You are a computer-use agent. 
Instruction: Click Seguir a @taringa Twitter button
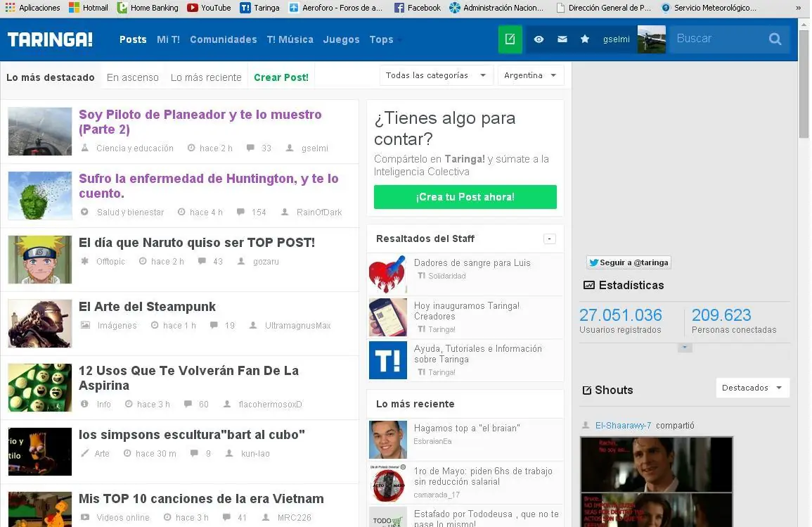(629, 262)
